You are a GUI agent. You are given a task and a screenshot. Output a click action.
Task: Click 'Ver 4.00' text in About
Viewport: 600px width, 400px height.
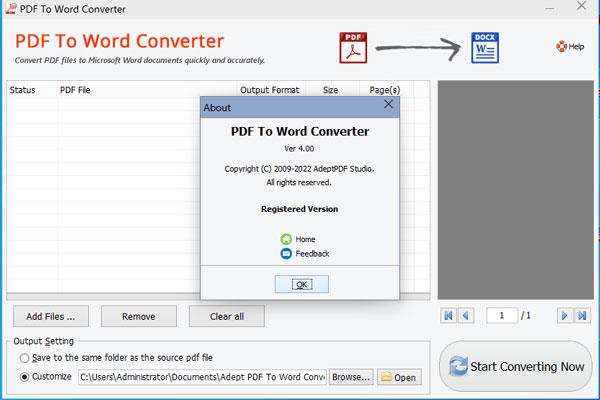tap(299, 149)
